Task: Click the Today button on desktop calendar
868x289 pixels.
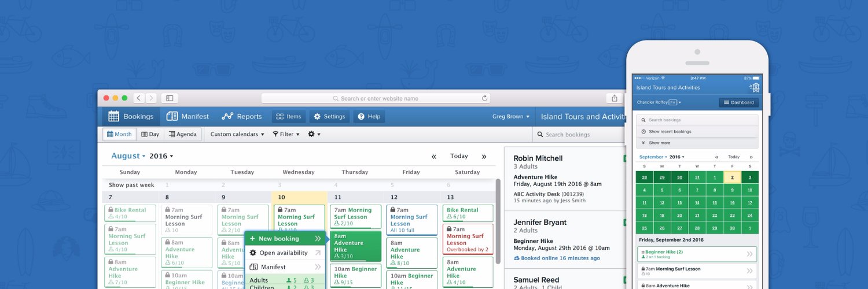Action: click(459, 156)
